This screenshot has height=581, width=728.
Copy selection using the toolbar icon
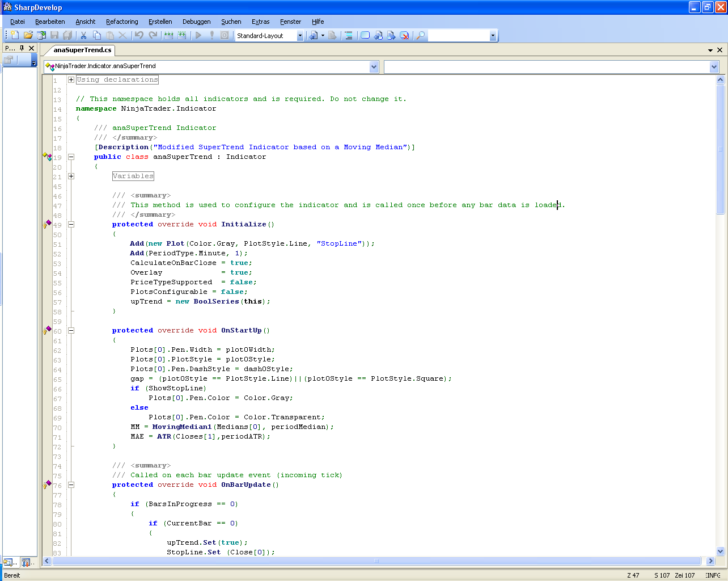click(x=96, y=35)
